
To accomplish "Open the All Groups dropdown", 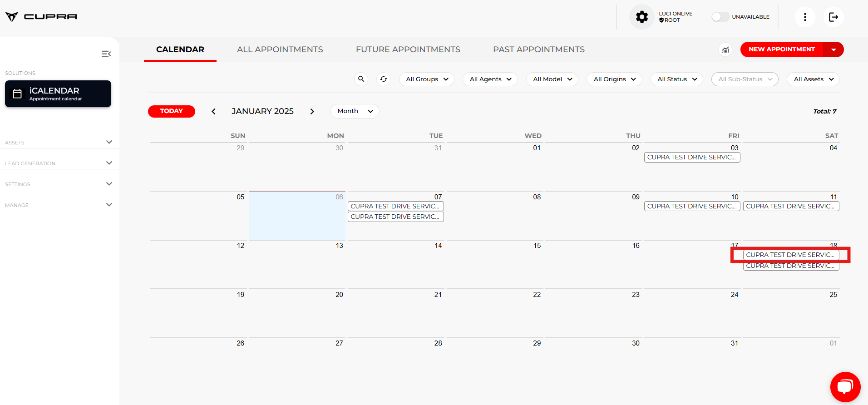I will pos(427,79).
